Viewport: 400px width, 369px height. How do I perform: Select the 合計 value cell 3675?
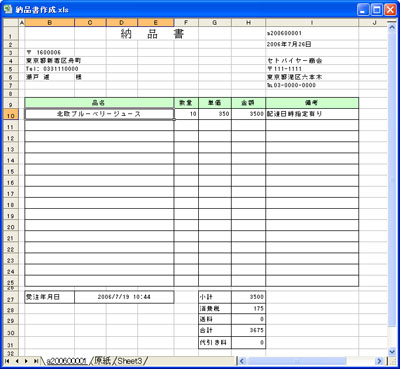[x=248, y=330]
